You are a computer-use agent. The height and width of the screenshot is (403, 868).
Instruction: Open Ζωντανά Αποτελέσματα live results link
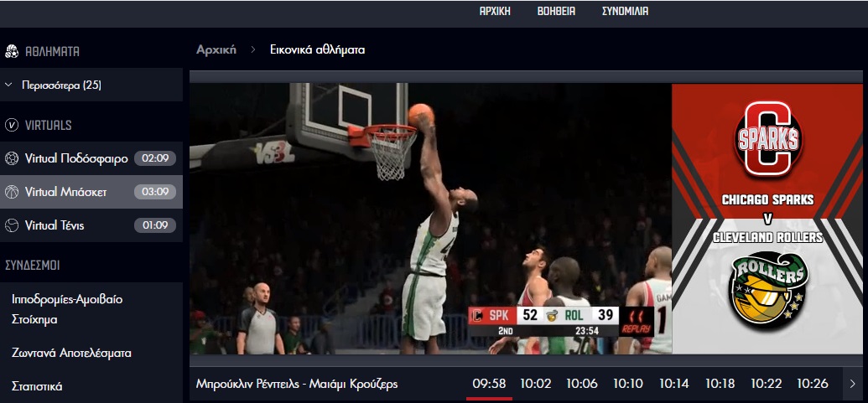(71, 353)
